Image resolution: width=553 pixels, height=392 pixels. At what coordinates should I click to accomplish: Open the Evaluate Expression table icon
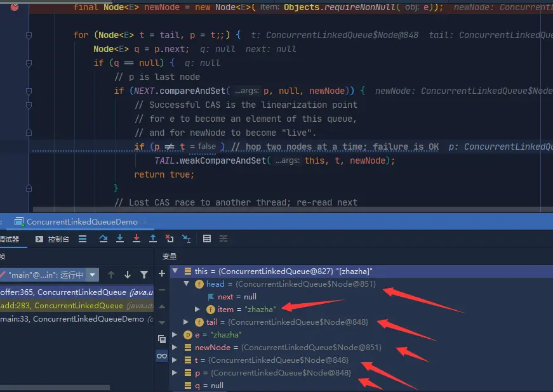[207, 238]
